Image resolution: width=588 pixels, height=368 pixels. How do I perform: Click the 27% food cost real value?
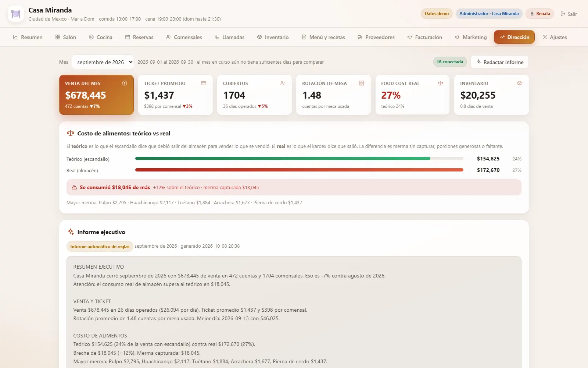pyautogui.click(x=391, y=95)
